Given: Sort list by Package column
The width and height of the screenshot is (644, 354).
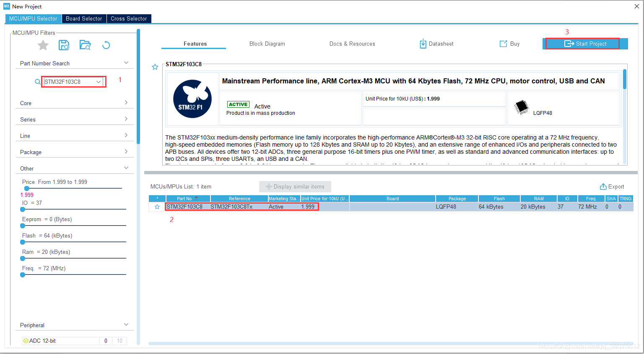Looking at the screenshot, I should point(457,199).
